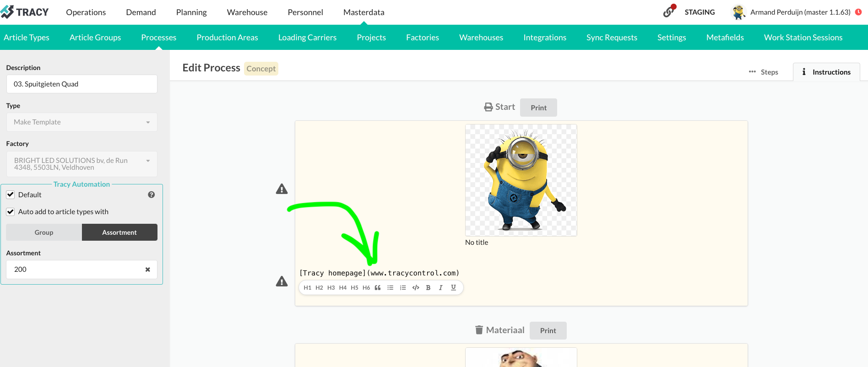Viewport: 868px width, 367px height.
Task: Click the info icon on Instructions tab
Action: click(x=804, y=72)
